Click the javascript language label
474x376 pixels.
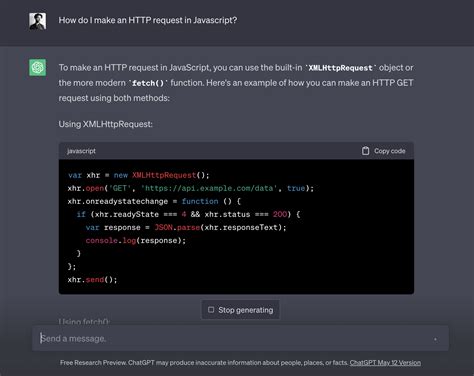[x=81, y=151]
